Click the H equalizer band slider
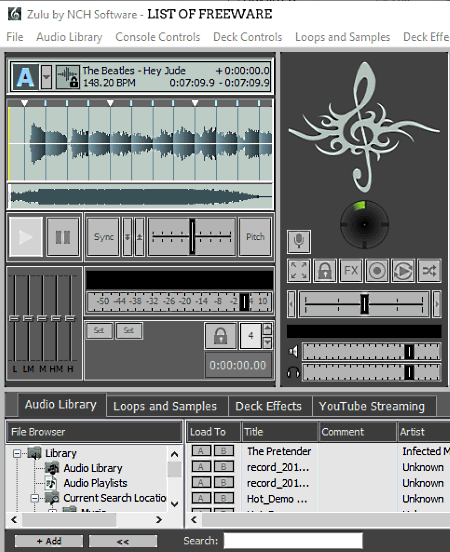This screenshot has width=450, height=552. 70,318
